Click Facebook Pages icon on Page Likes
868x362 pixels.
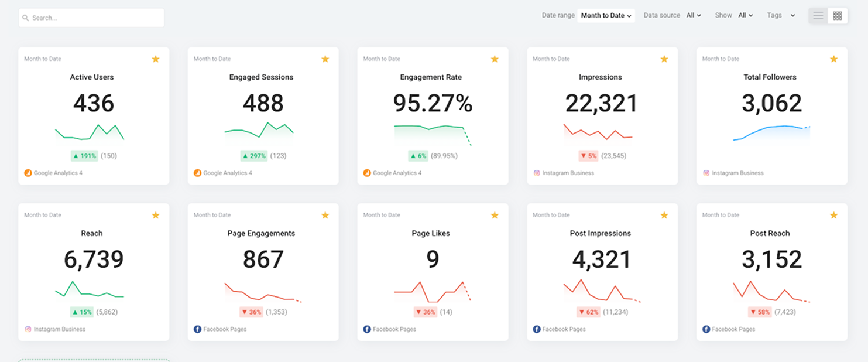[x=367, y=329]
